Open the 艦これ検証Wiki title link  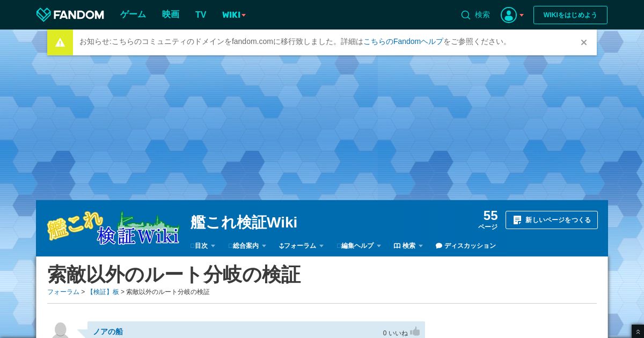pos(244,222)
